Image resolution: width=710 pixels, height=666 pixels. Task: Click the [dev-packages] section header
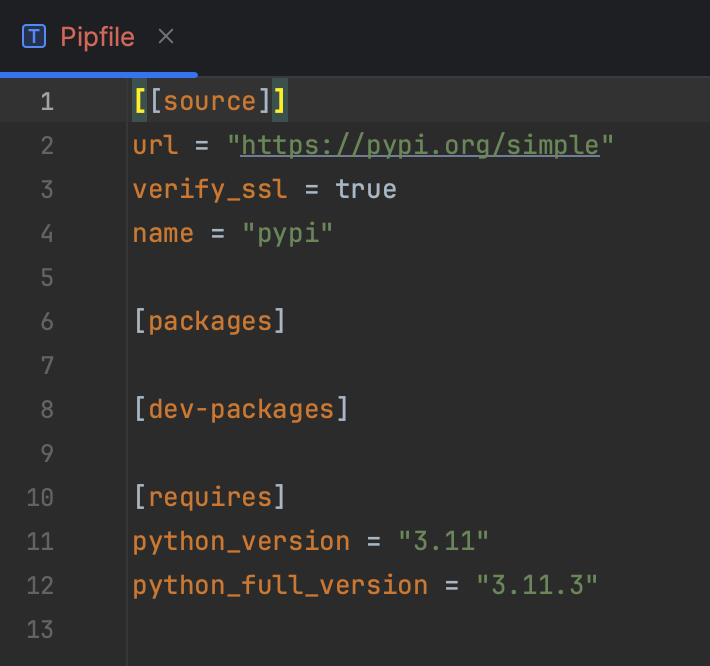click(x=241, y=409)
